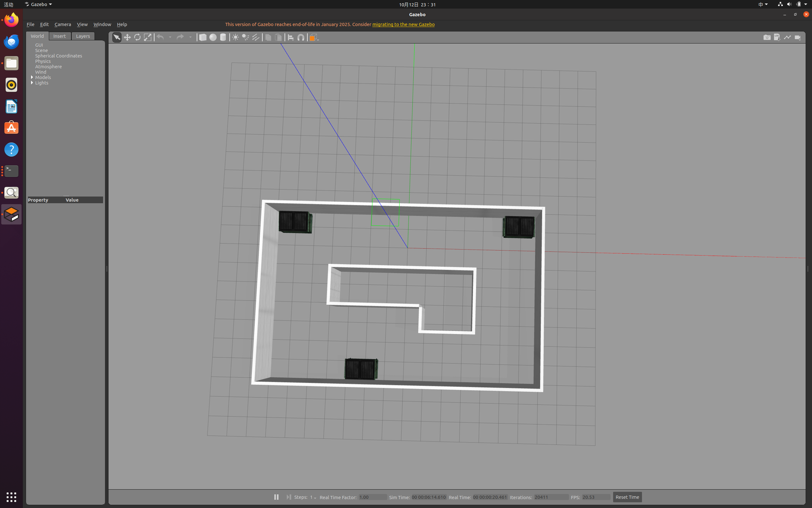The image size is (812, 508).
Task: Insert a sphere shape
Action: pos(213,37)
